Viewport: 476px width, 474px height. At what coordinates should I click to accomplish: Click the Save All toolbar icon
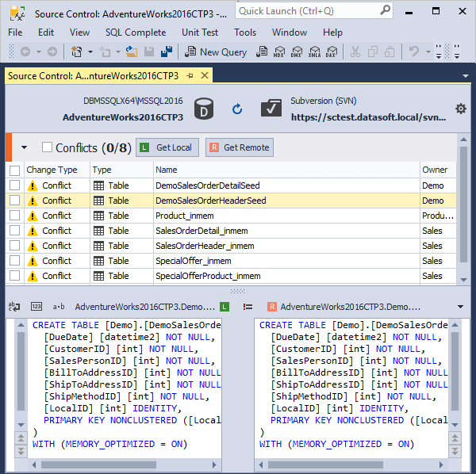coord(167,52)
